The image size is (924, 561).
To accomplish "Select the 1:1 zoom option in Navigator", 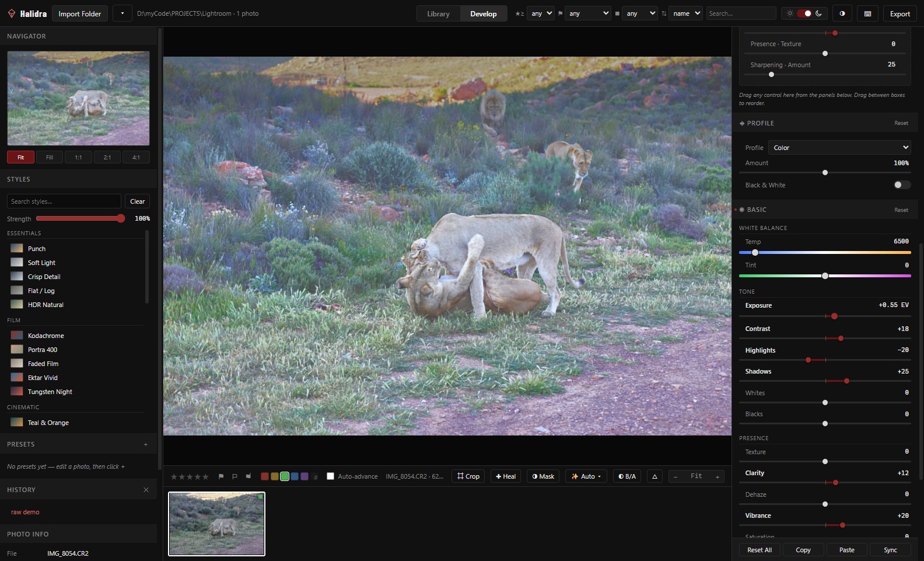I will point(78,157).
